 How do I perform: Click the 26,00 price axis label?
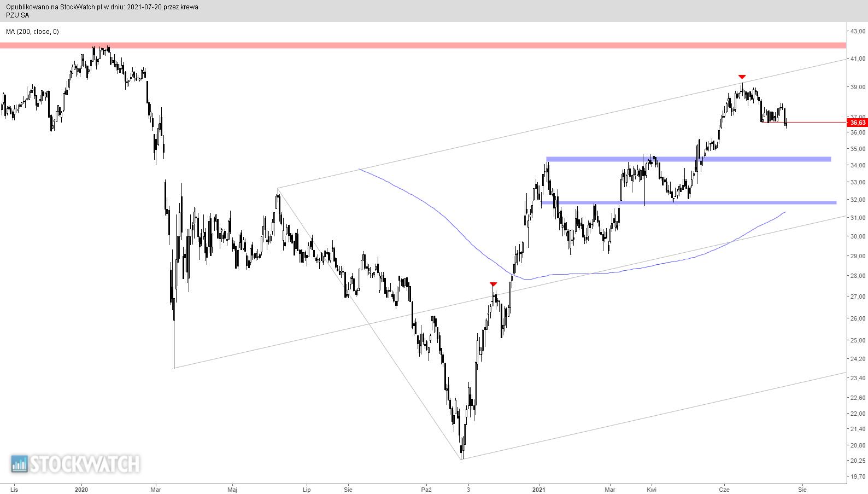pyautogui.click(x=858, y=318)
